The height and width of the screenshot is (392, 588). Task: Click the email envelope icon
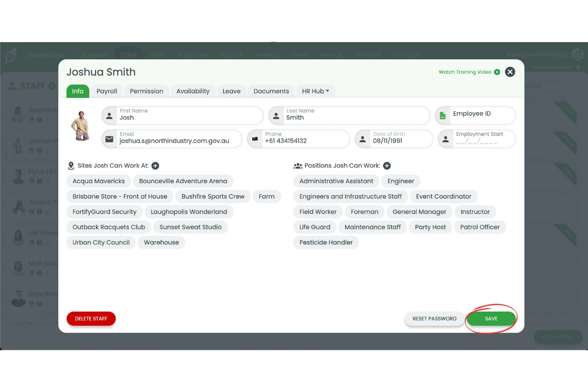(109, 139)
